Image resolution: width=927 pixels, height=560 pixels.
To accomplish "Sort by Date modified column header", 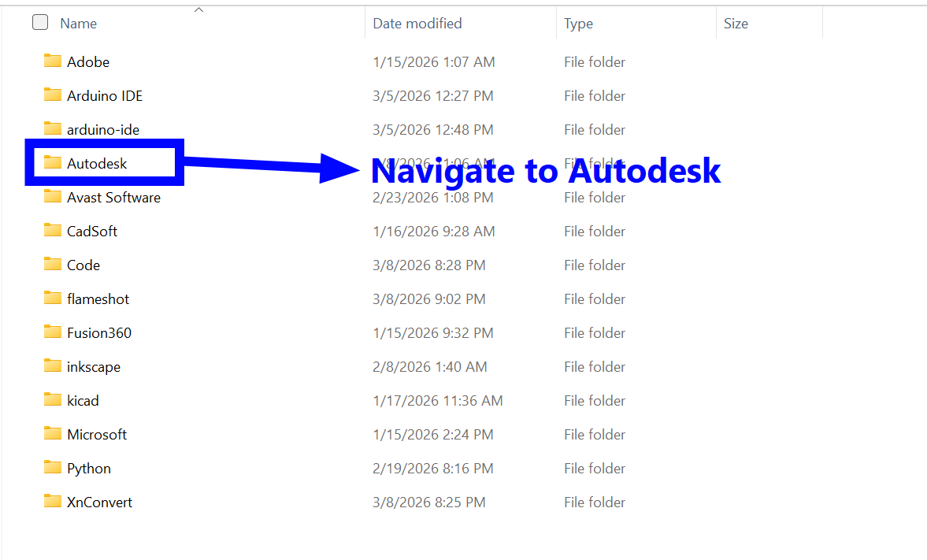I will pos(417,24).
